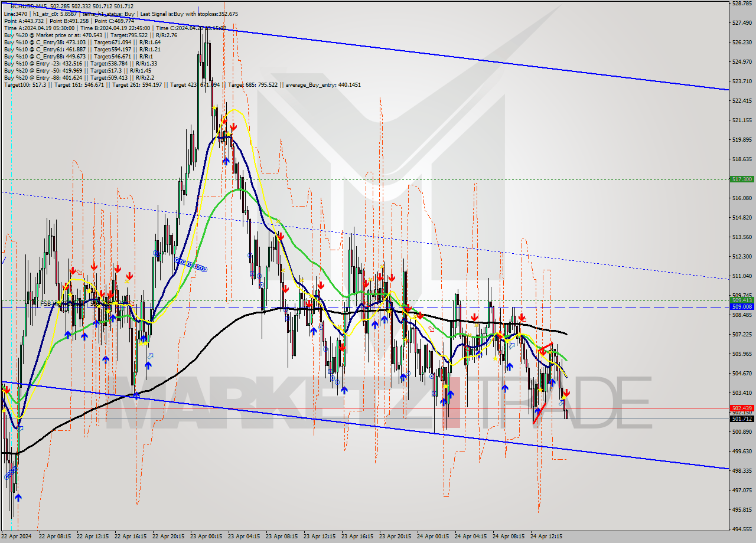Screen dimensions: 756x543
Task: Click the '24 Apr 00:15' time label
Action: click(x=433, y=537)
